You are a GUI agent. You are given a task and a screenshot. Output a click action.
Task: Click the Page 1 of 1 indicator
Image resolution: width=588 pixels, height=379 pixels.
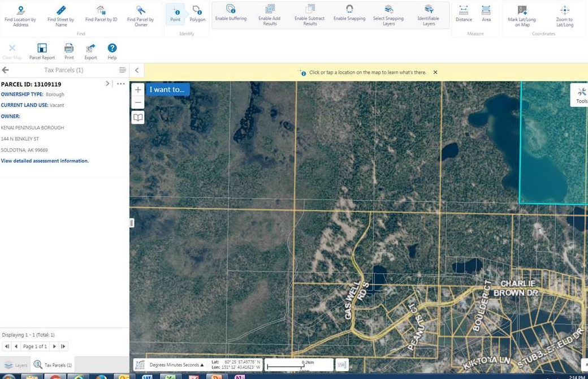[x=35, y=346]
